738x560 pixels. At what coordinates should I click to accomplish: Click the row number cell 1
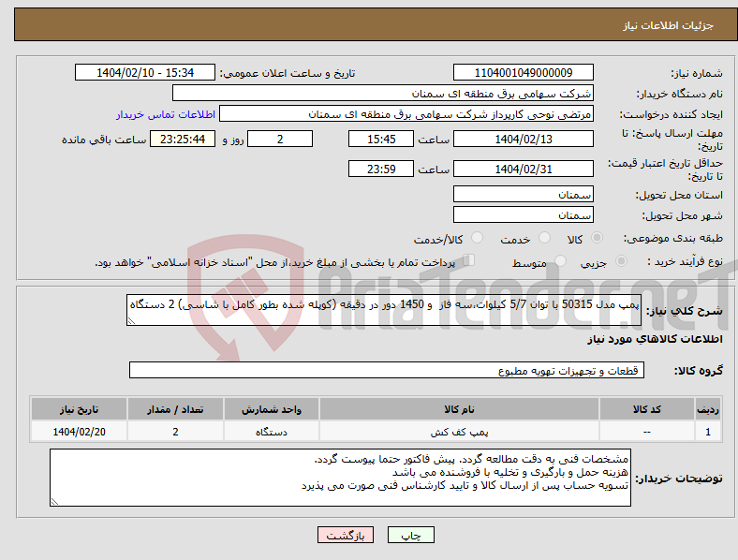point(708,432)
